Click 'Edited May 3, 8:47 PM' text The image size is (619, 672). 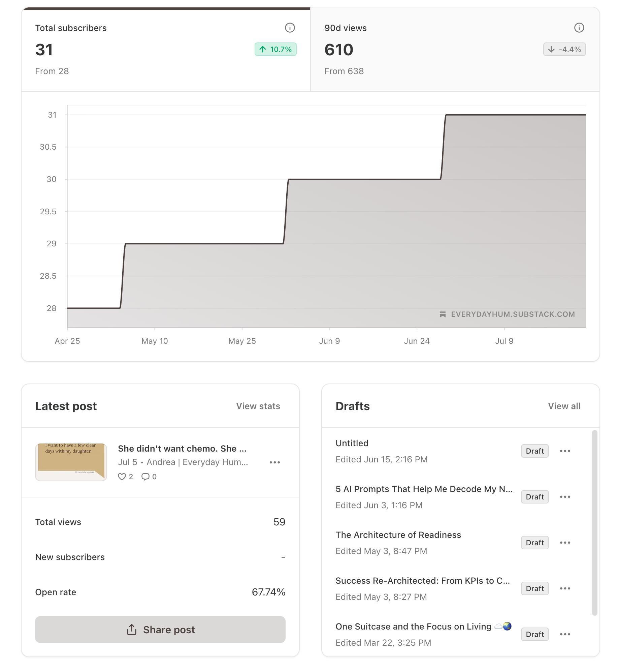click(x=381, y=551)
